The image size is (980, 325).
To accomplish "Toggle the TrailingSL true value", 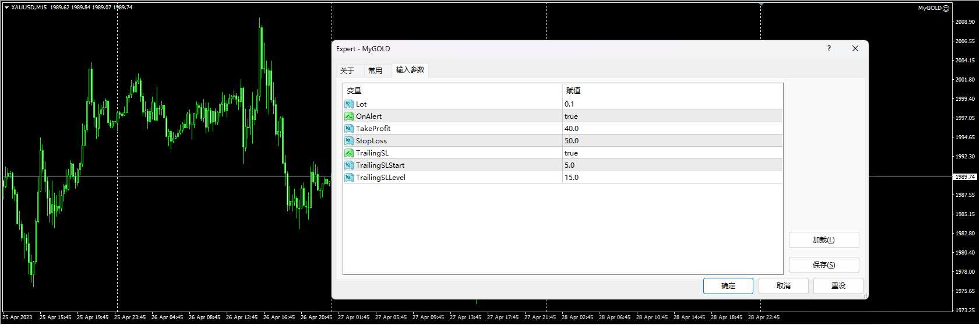I will (571, 153).
